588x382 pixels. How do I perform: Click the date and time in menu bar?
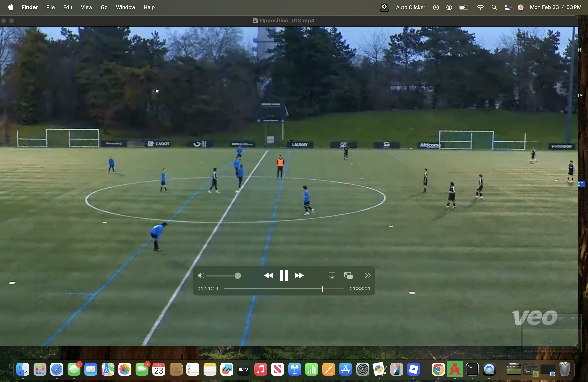pos(555,7)
